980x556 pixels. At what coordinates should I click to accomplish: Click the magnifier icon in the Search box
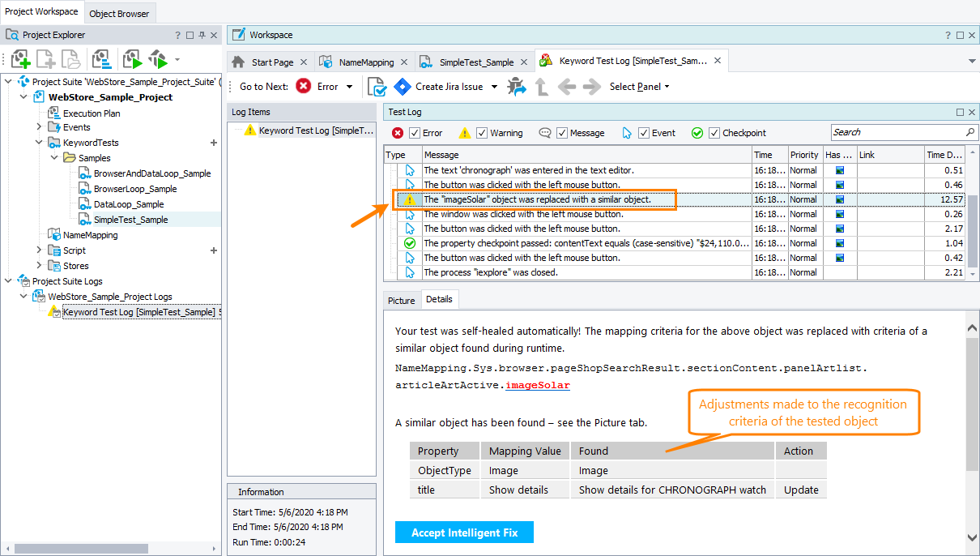[969, 131]
